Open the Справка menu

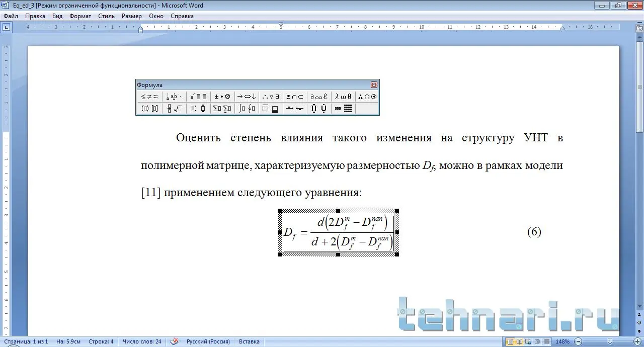(182, 16)
